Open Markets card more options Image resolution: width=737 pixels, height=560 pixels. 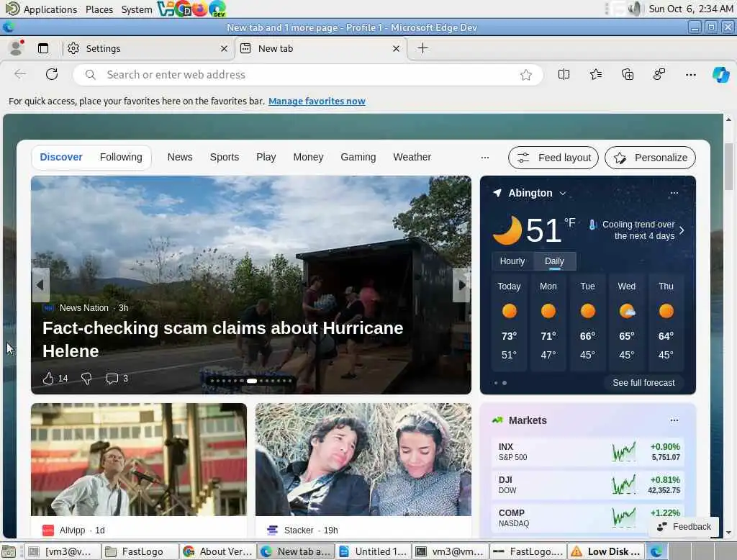click(674, 420)
